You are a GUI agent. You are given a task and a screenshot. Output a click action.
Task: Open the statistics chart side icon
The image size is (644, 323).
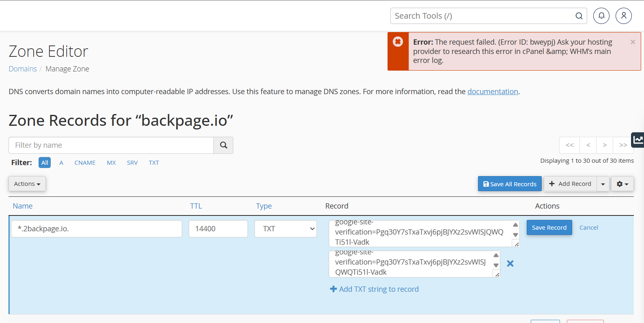[x=638, y=140]
